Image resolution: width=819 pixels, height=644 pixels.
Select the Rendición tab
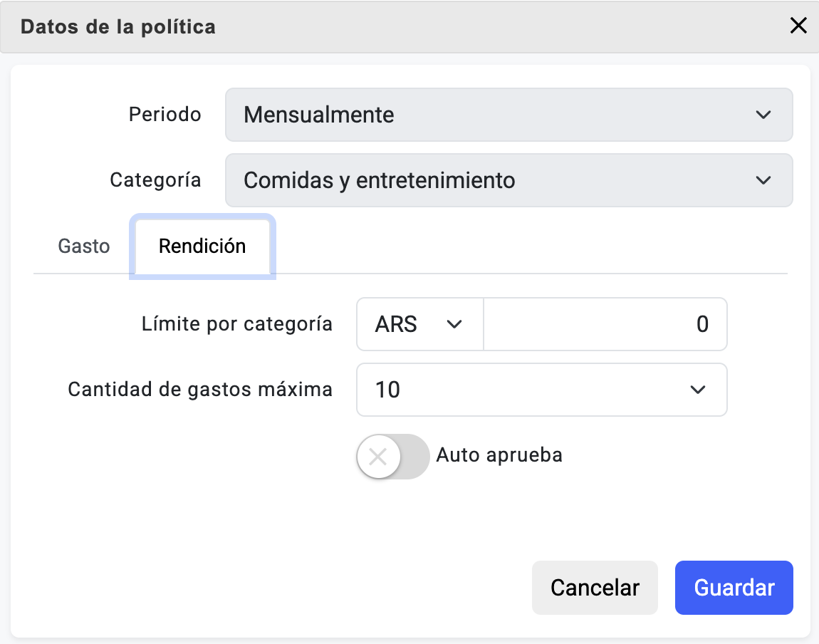click(x=202, y=246)
